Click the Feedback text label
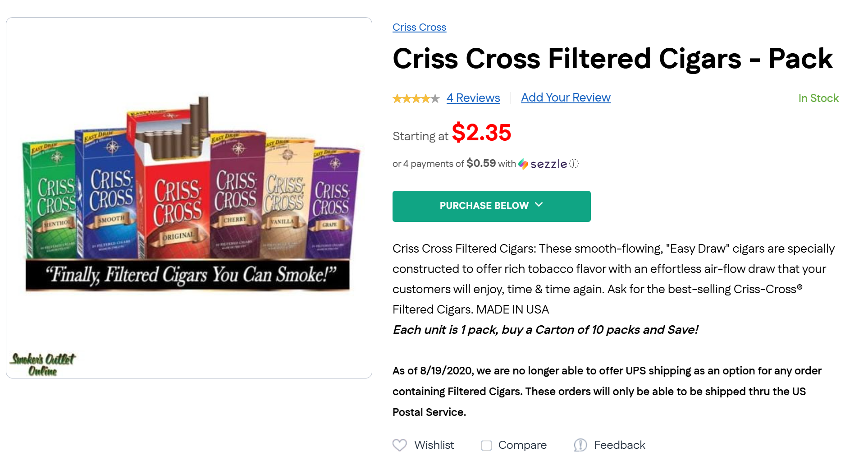Viewport: 868px width, 466px height. pyautogui.click(x=619, y=445)
